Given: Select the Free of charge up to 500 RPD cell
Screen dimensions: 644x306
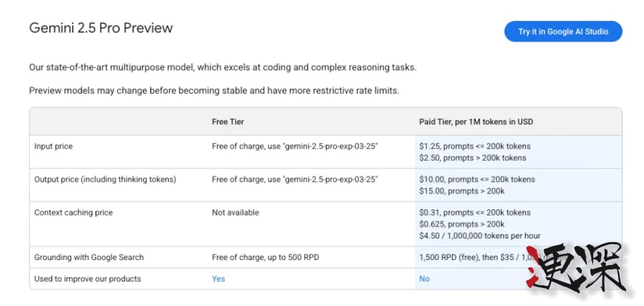Looking at the screenshot, I should click(x=265, y=257).
